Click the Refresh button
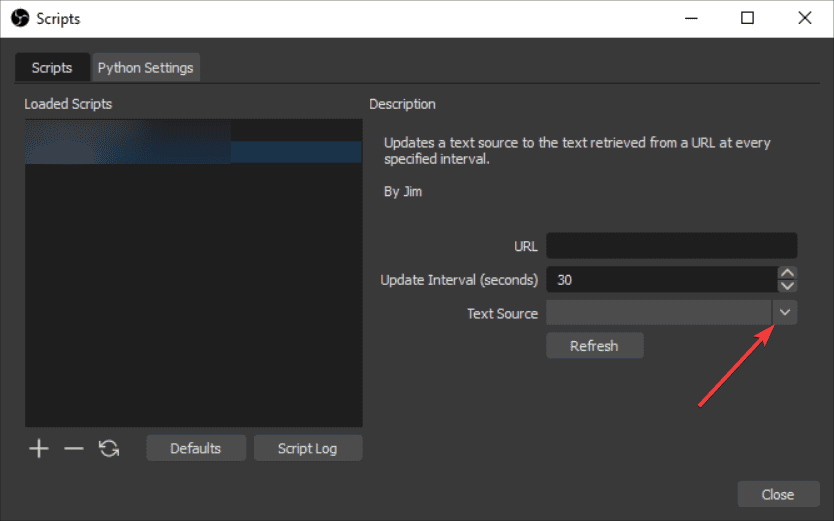 coord(595,346)
